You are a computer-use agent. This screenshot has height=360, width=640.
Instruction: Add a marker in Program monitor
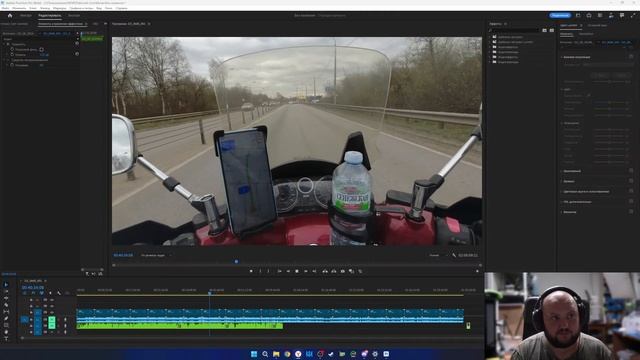[x=251, y=271]
